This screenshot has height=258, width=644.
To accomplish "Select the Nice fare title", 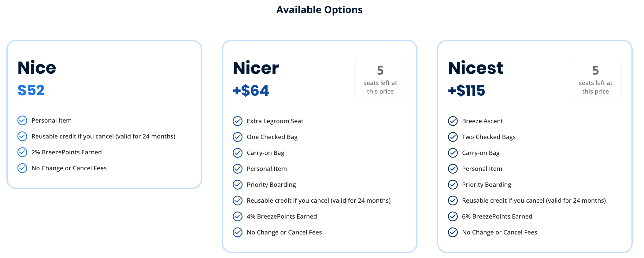I will point(37,68).
